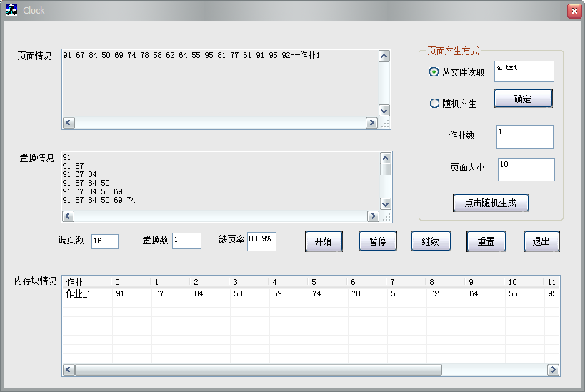Click the 调页数 field showing 16

click(105, 241)
